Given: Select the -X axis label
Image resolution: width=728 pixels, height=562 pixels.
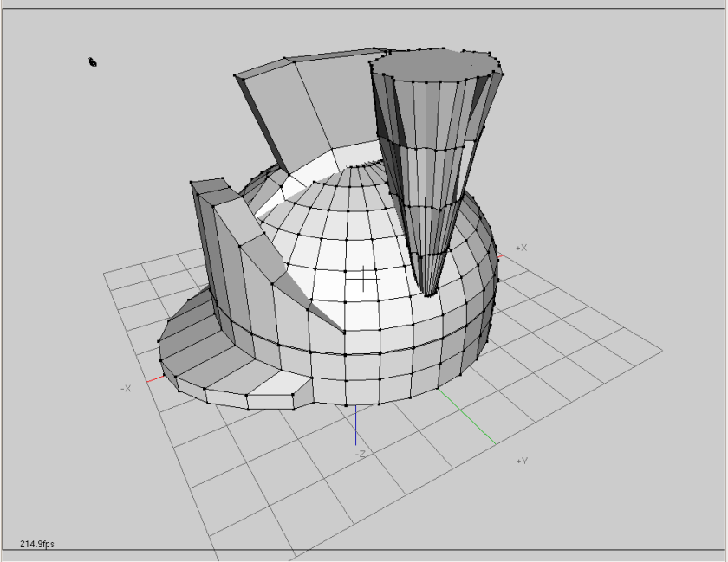Looking at the screenshot, I should [127, 388].
